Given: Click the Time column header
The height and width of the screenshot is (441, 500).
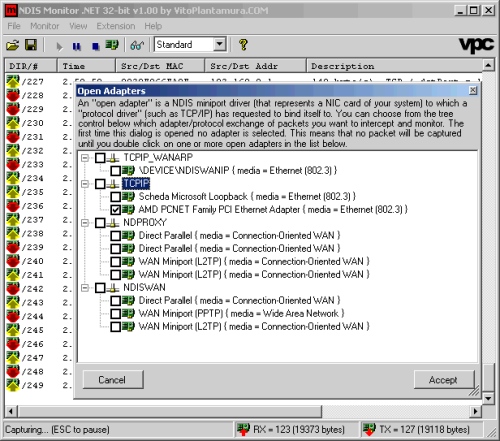Looking at the screenshot, I should (86, 66).
